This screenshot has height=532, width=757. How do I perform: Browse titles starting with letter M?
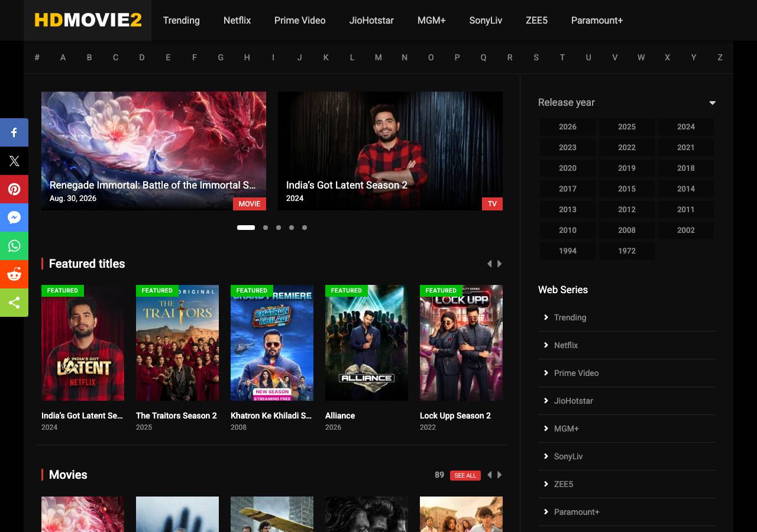click(x=378, y=57)
